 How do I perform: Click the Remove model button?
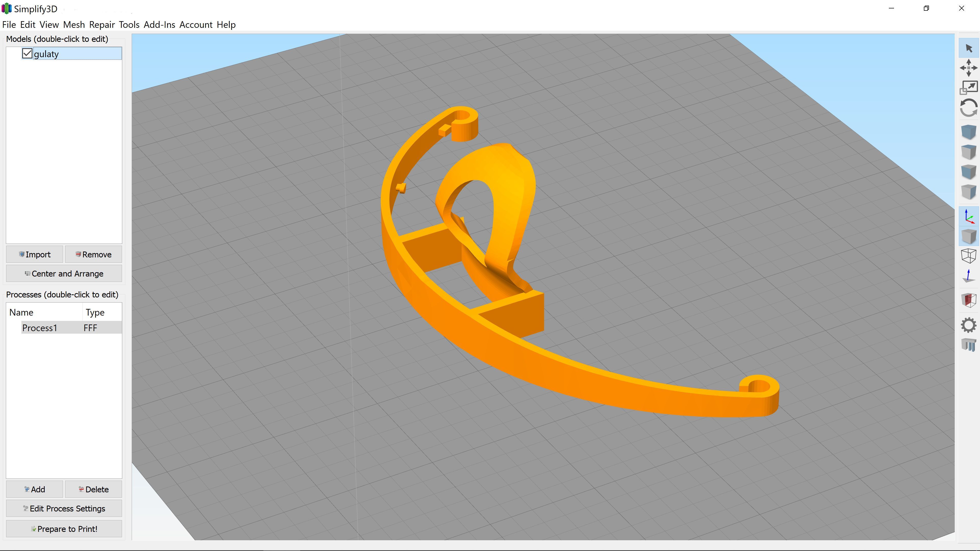pos(94,254)
